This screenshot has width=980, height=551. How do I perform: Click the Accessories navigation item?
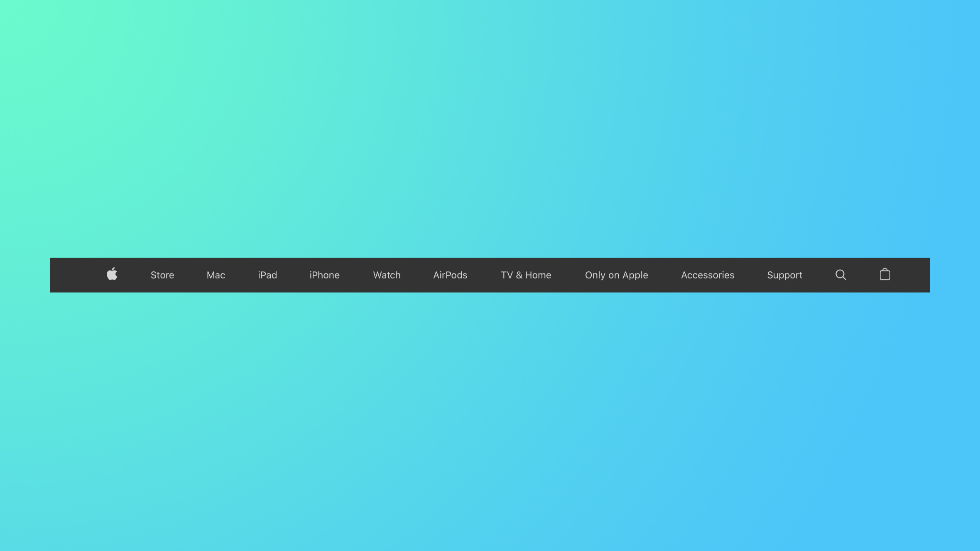[x=708, y=275]
